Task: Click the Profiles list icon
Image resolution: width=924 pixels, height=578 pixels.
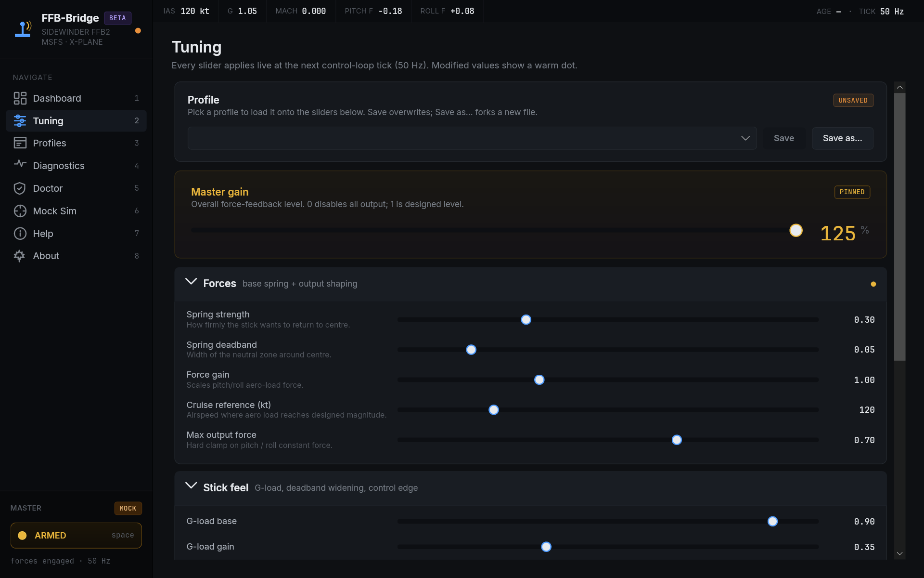Action: tap(20, 143)
